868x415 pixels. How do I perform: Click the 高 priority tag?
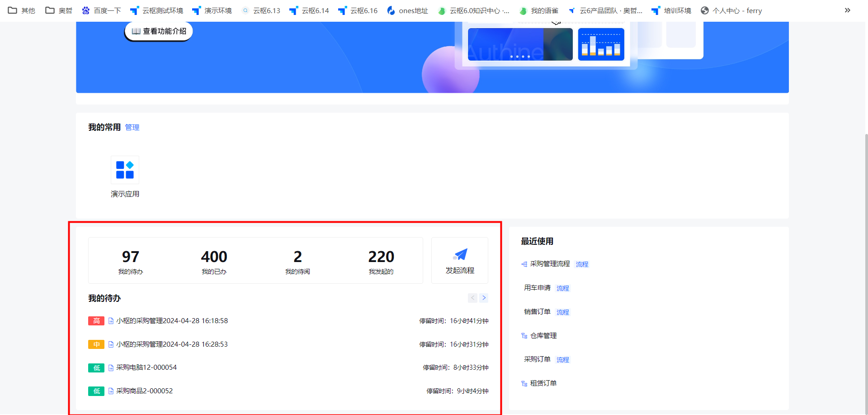tap(96, 321)
